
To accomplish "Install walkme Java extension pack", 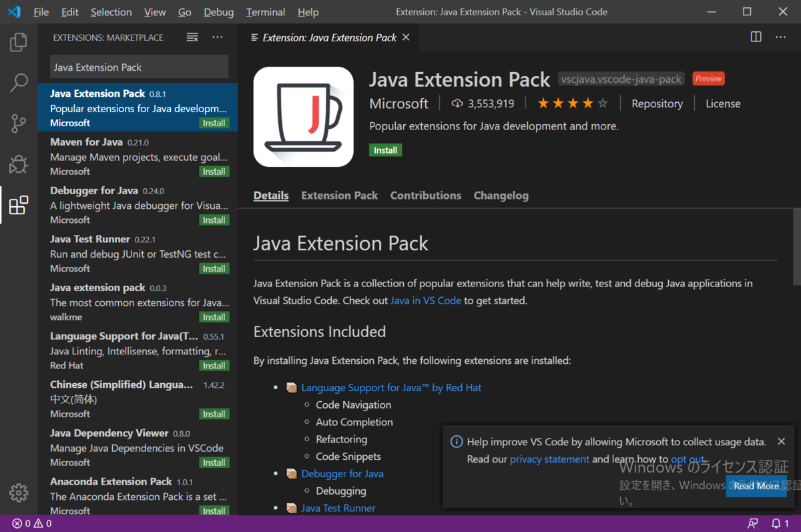I will click(214, 317).
